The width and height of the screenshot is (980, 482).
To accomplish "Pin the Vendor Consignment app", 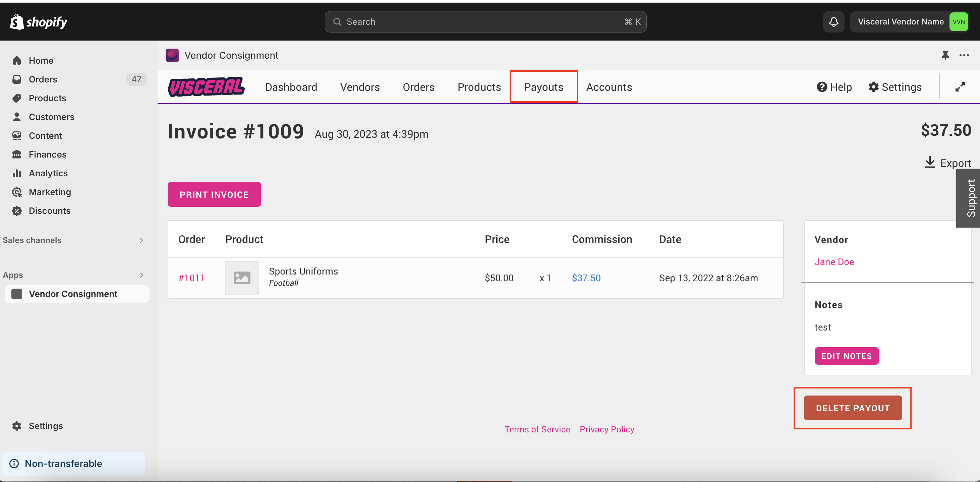I will coord(945,55).
